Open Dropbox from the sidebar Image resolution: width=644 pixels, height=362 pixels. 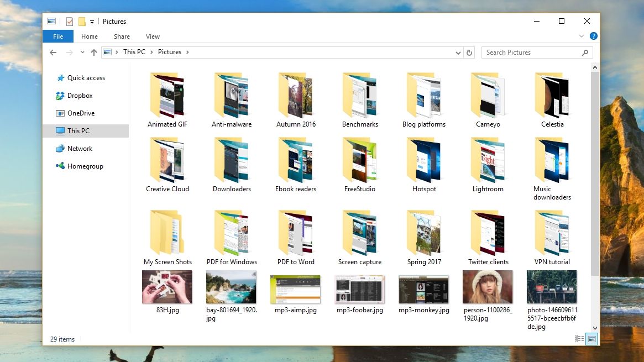79,95
